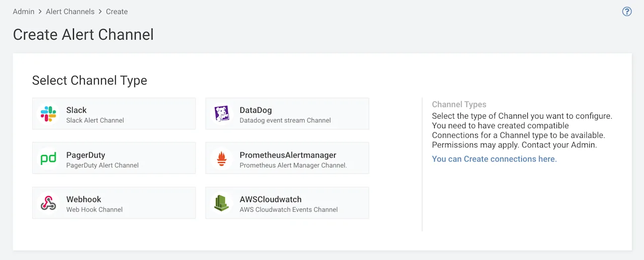Click the Create breadcrumb item
This screenshot has width=644, height=260.
[117, 12]
